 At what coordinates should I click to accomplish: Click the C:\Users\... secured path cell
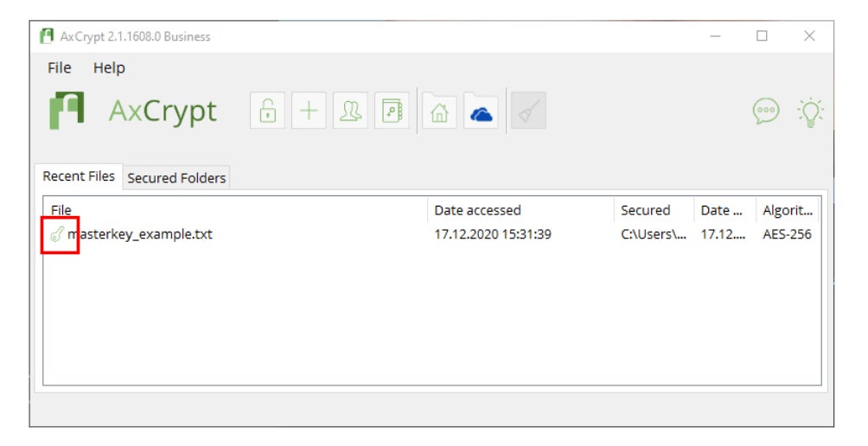[x=654, y=234]
